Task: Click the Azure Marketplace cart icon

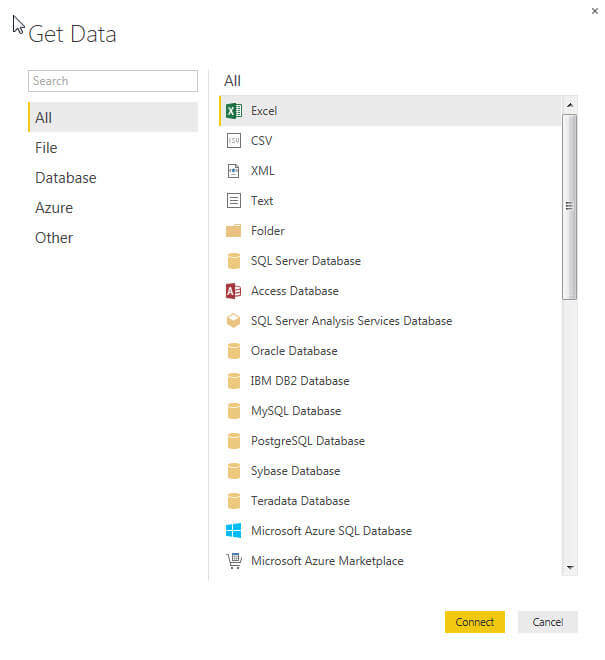Action: [x=234, y=561]
